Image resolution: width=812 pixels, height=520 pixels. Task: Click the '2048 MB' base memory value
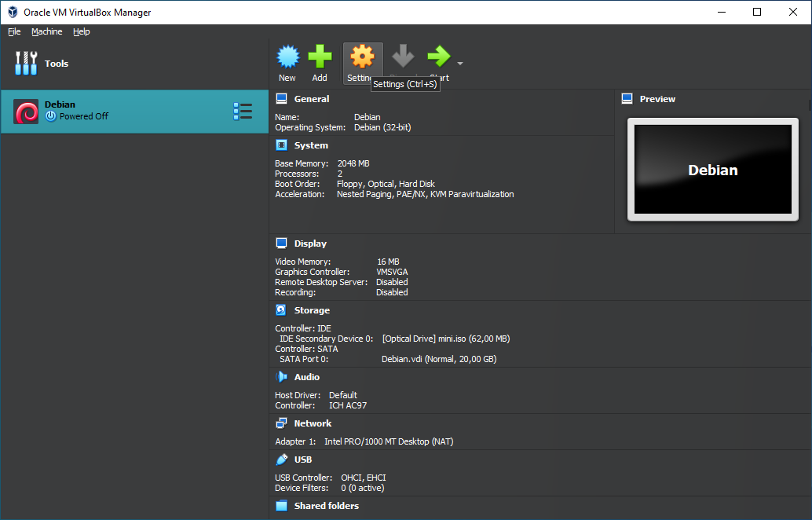click(x=353, y=163)
